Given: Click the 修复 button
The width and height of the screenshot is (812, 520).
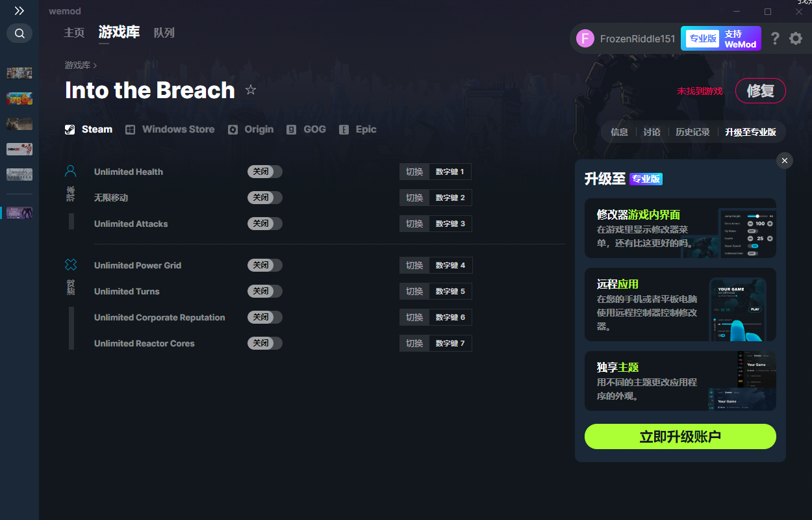Looking at the screenshot, I should pos(761,91).
